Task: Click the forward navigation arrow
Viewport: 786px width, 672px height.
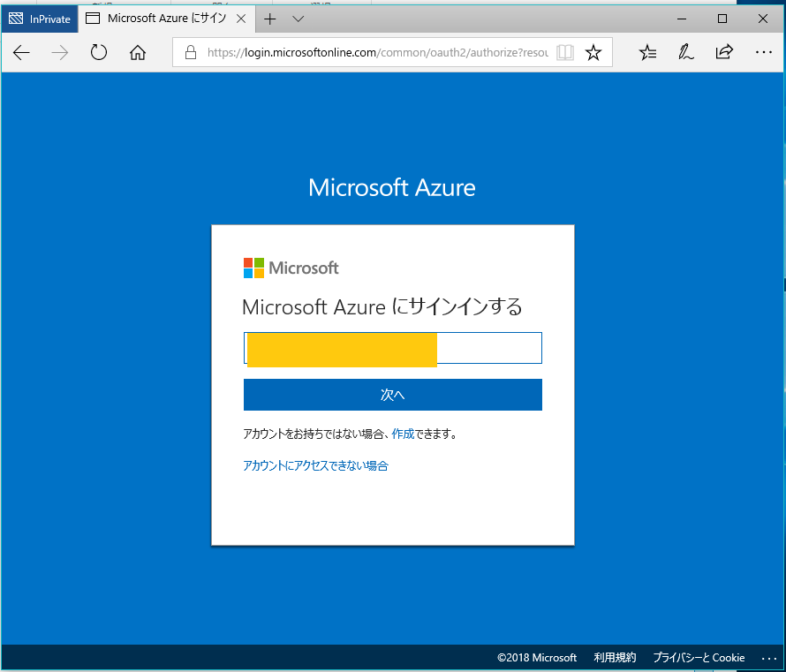Action: 60,52
